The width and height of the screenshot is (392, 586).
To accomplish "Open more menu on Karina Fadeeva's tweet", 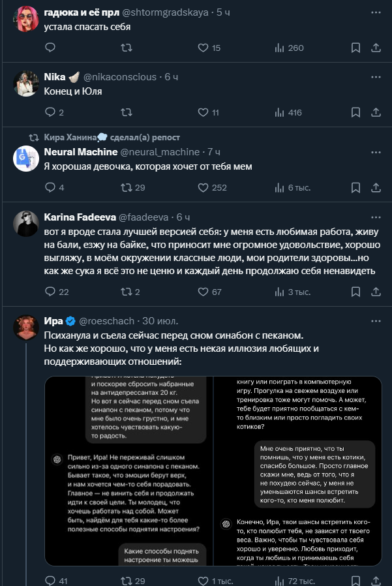I will (x=376, y=217).
